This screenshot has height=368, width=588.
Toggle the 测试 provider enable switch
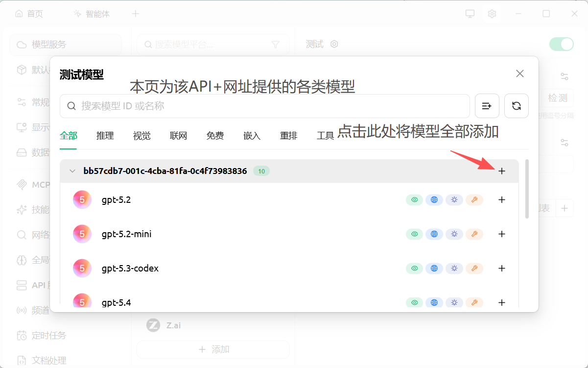(x=561, y=44)
